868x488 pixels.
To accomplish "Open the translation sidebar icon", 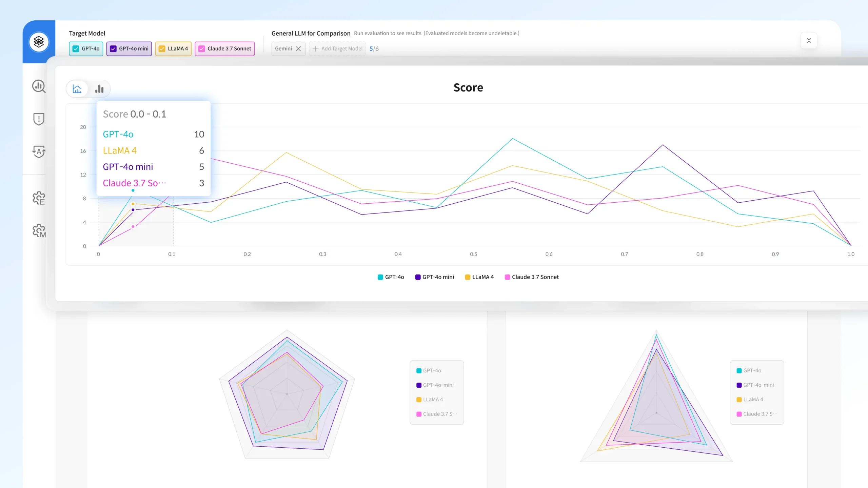I will 39,151.
